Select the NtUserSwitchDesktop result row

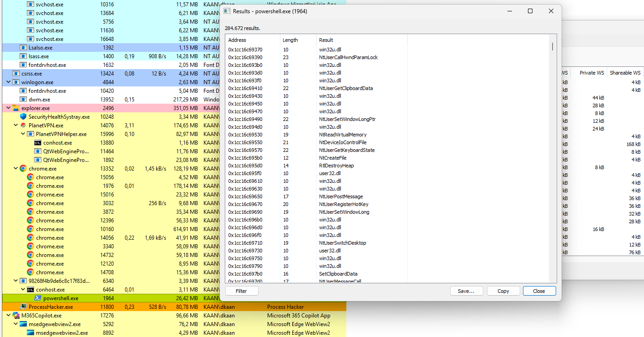click(x=387, y=243)
